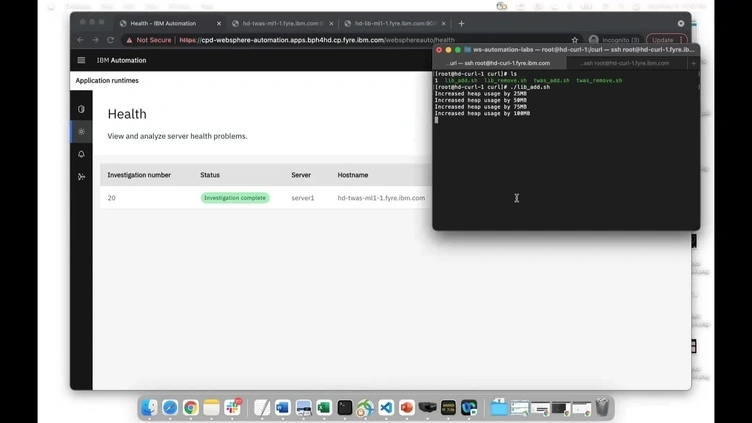Open the bottom sidebar icon below the bell
This screenshot has height=423, width=752.
pyautogui.click(x=81, y=176)
